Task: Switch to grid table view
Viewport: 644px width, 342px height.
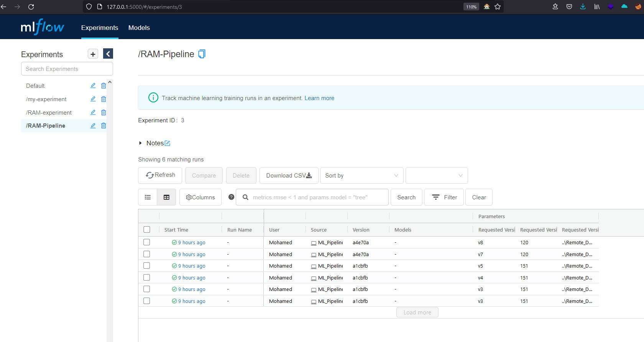Action: [166, 197]
